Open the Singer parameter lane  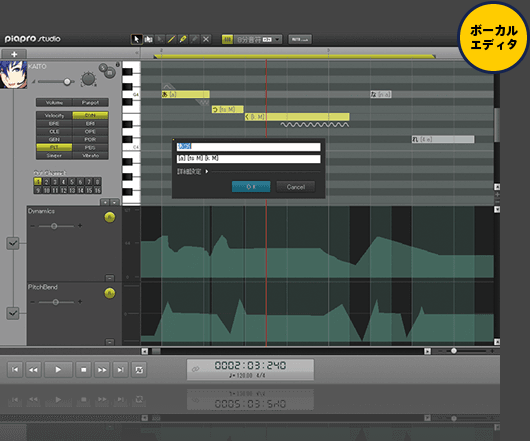[x=54, y=155]
